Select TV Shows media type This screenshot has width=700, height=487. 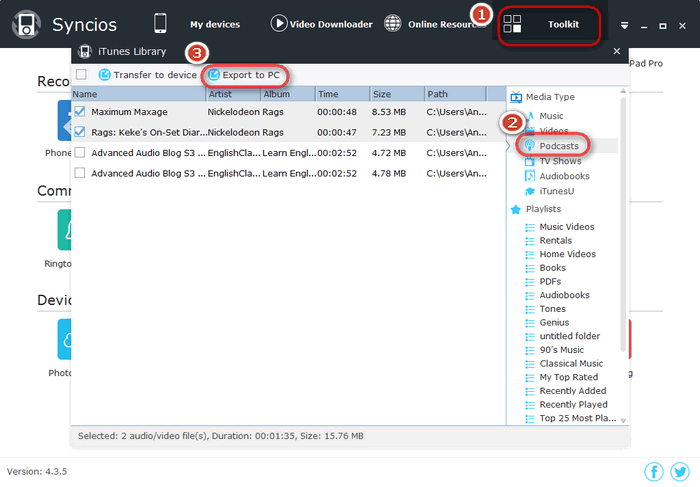(560, 161)
